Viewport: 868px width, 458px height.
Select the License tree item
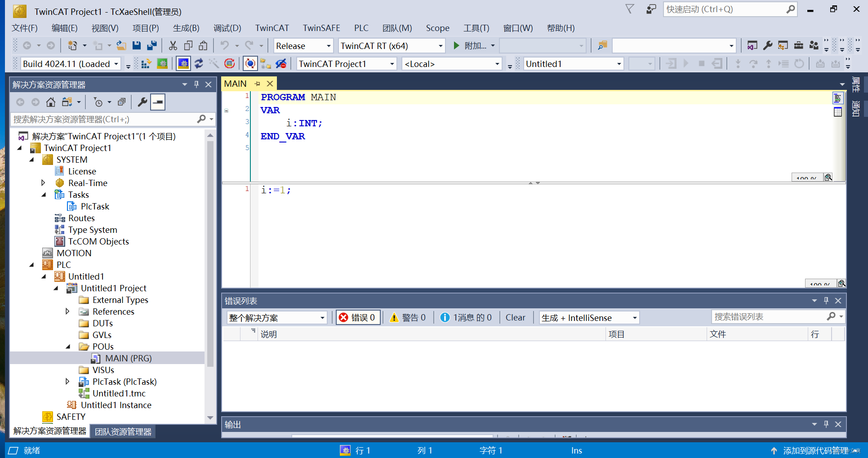click(x=82, y=171)
